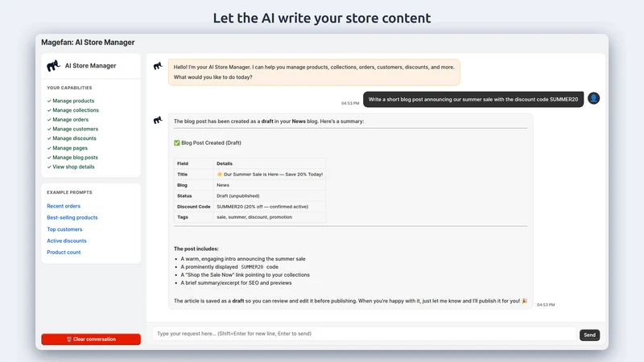Click the 'Magefan: AI Store Manager' page title
Viewport: 644px width, 362px height.
pyautogui.click(x=88, y=43)
